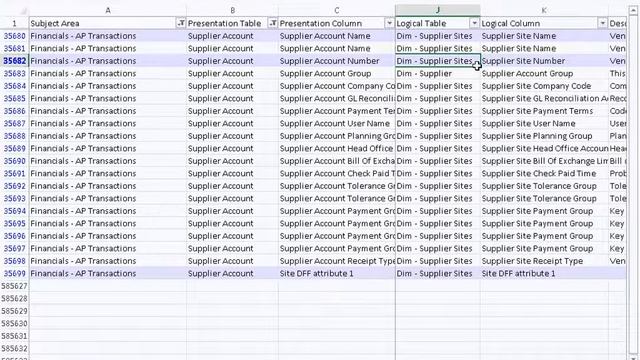The height and width of the screenshot is (360, 640).
Task: Select column K header
Action: pyautogui.click(x=544, y=10)
